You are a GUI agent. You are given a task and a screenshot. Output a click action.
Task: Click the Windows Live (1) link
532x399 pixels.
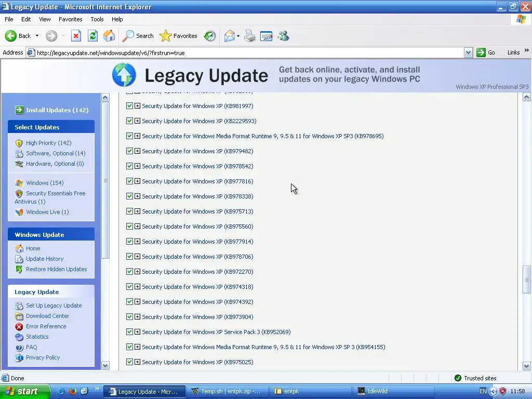pyautogui.click(x=47, y=212)
